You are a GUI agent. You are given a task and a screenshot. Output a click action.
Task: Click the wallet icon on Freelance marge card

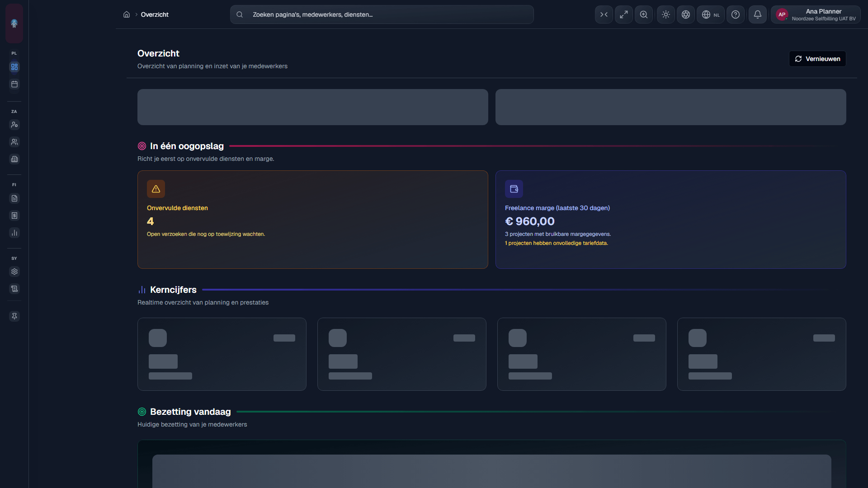point(514,189)
